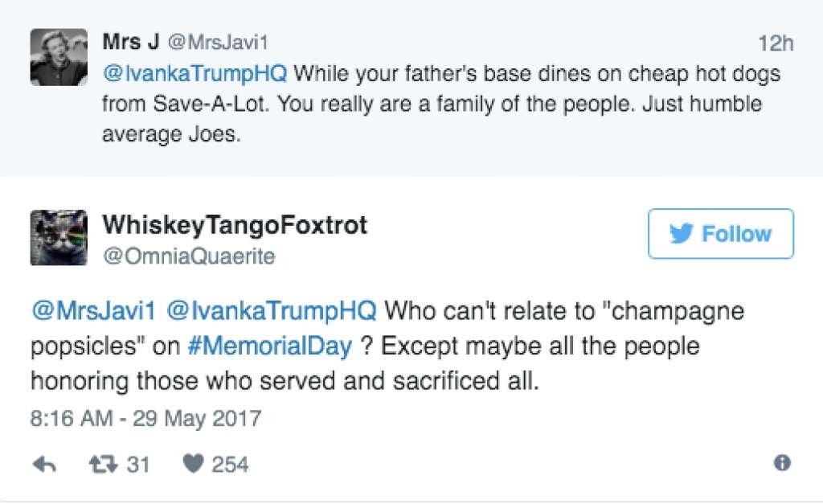Screen dimensions: 823x504
Task: Open the tweet timestamp 8:16 AM - 29 May 2017
Action: (145, 420)
